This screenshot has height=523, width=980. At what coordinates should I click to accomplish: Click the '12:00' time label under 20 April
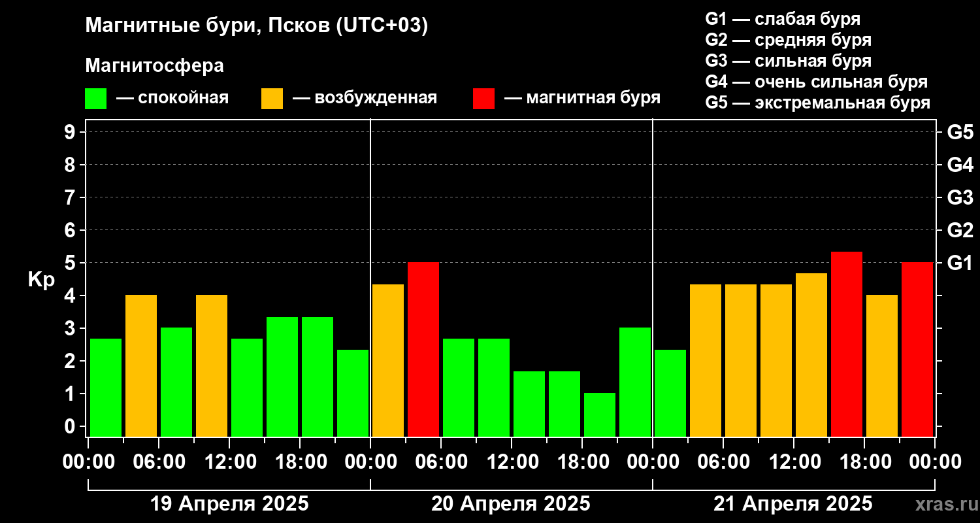pos(512,462)
